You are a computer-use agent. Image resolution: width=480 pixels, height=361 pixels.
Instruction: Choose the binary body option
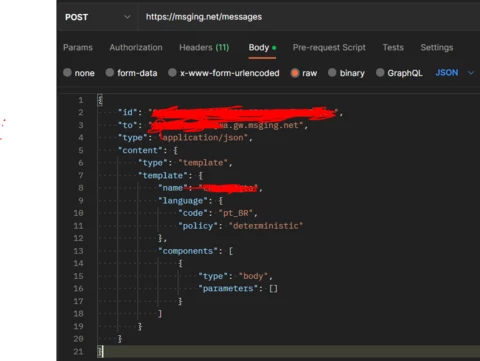[x=346, y=73]
